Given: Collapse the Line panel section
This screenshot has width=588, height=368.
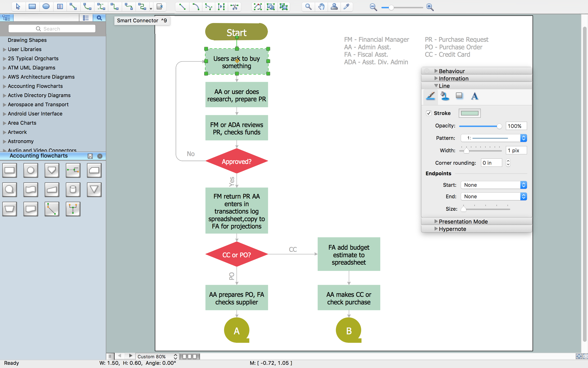Looking at the screenshot, I should pos(436,86).
